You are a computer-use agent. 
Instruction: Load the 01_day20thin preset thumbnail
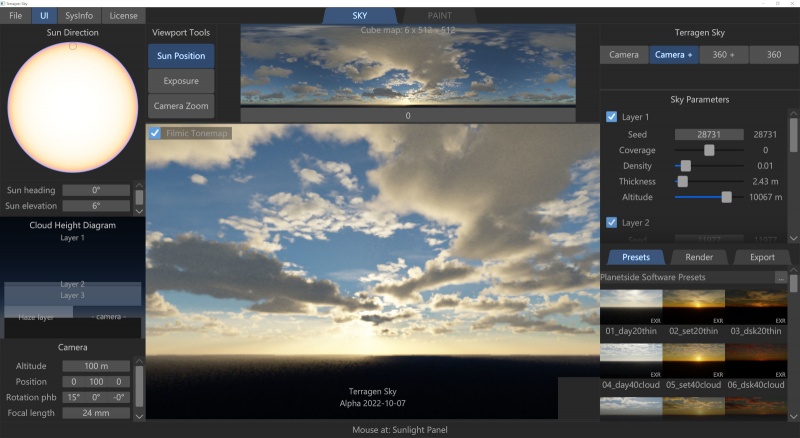click(x=631, y=307)
